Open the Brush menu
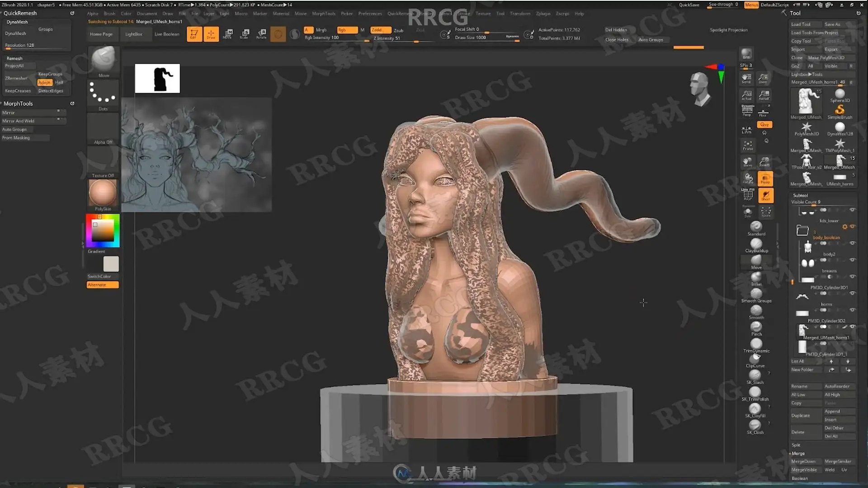 click(x=109, y=14)
